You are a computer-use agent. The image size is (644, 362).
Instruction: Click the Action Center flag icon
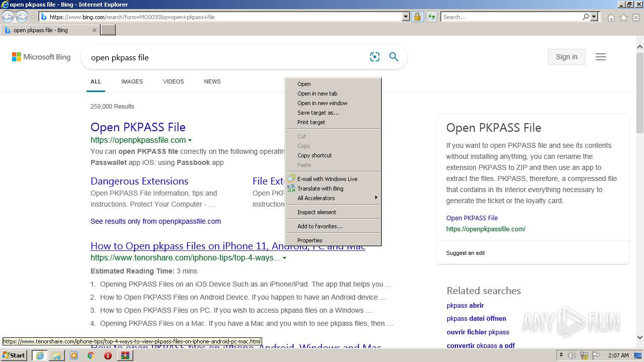596,355
